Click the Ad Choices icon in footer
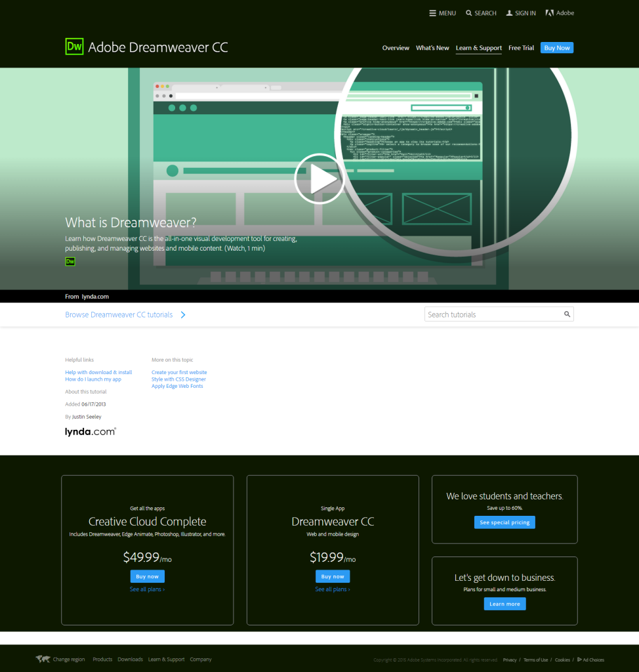Image resolution: width=639 pixels, height=672 pixels. coord(579,660)
